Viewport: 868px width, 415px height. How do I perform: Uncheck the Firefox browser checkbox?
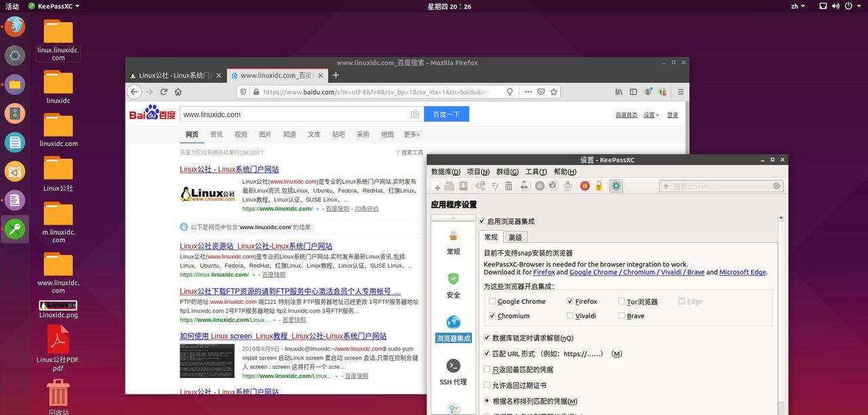pyautogui.click(x=570, y=301)
